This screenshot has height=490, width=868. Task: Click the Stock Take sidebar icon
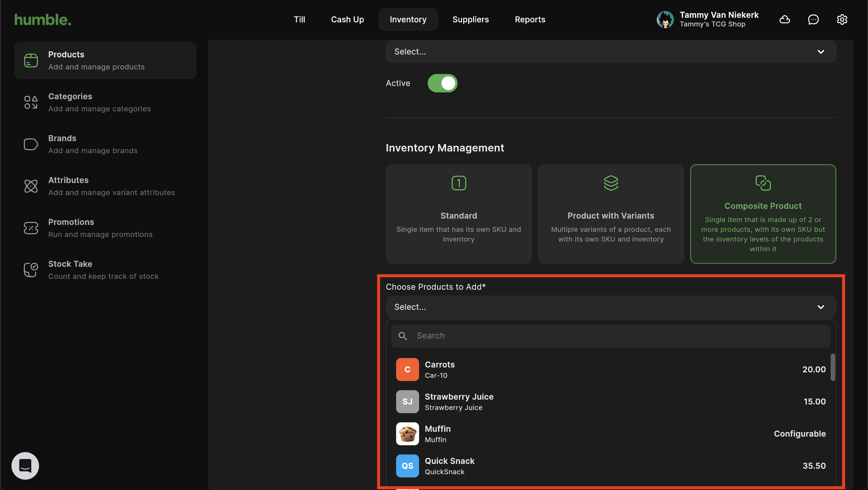(x=31, y=270)
